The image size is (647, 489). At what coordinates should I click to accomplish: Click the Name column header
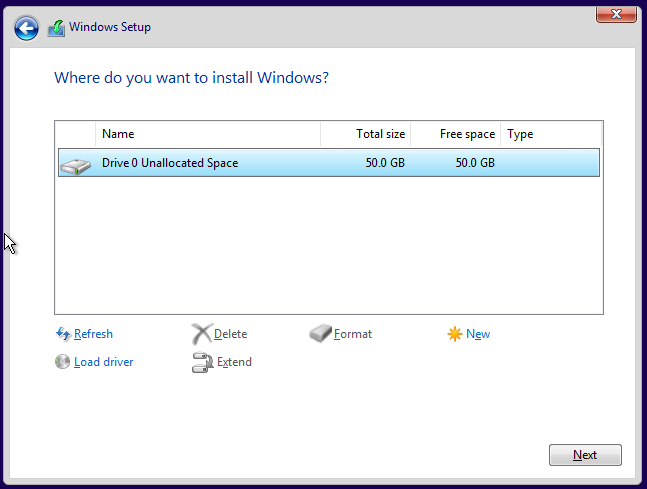point(208,134)
